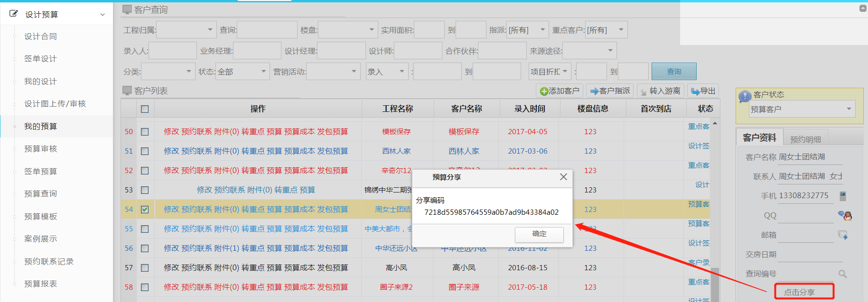The width and height of the screenshot is (868, 302).
Task: Toggle the select-all checkbox in table header
Action: click(145, 109)
